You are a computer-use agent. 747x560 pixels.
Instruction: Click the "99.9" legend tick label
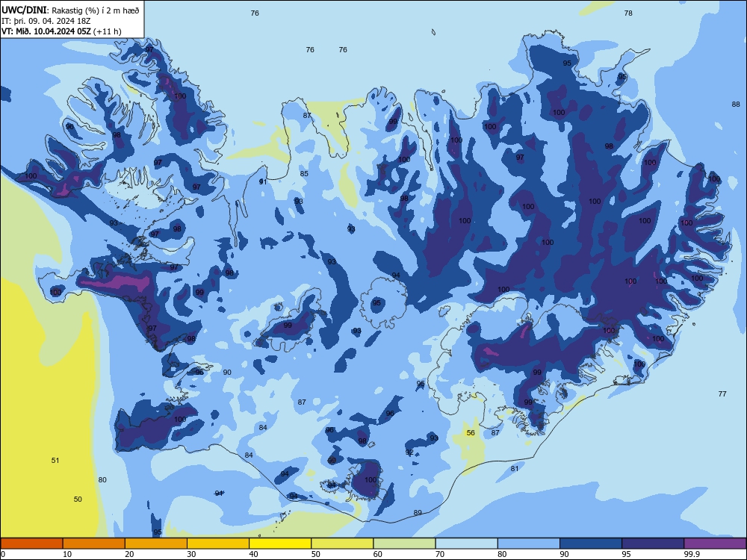[x=691, y=554]
